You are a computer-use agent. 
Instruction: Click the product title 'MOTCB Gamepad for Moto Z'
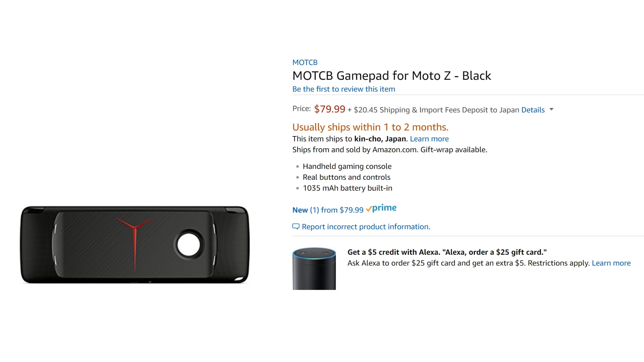pyautogui.click(x=391, y=76)
